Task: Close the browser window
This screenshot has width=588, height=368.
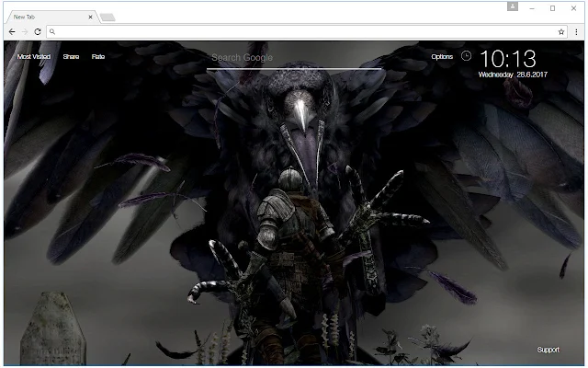Action: pos(573,8)
